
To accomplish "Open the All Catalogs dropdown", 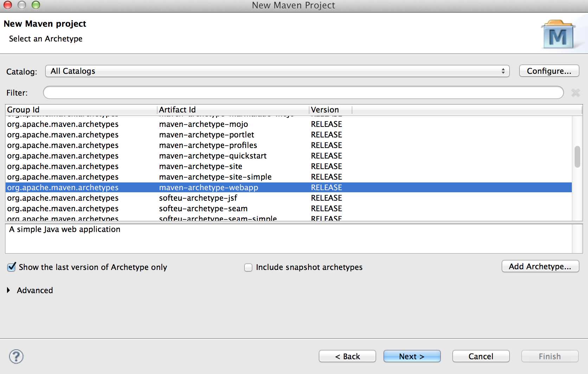I will [277, 71].
